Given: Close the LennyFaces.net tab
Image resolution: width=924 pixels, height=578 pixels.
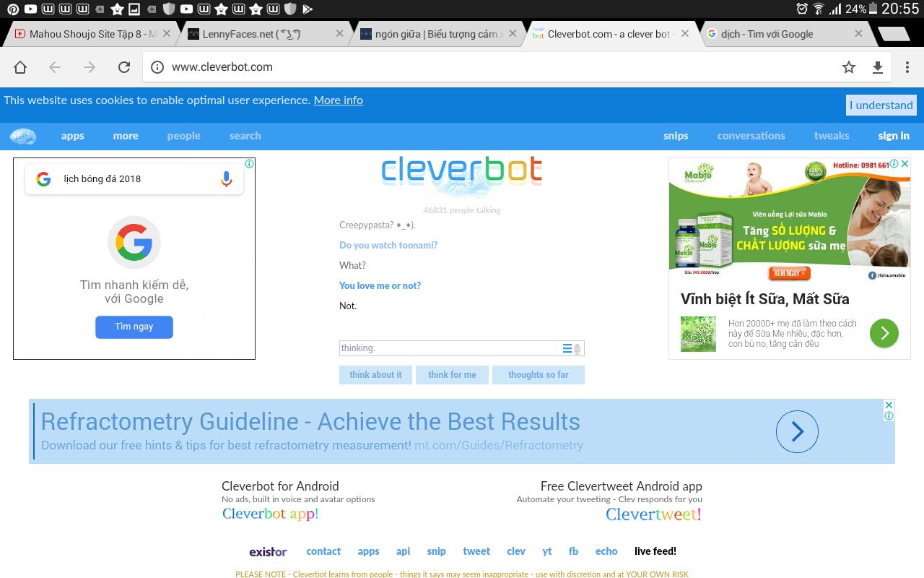Looking at the screenshot, I should (x=340, y=33).
